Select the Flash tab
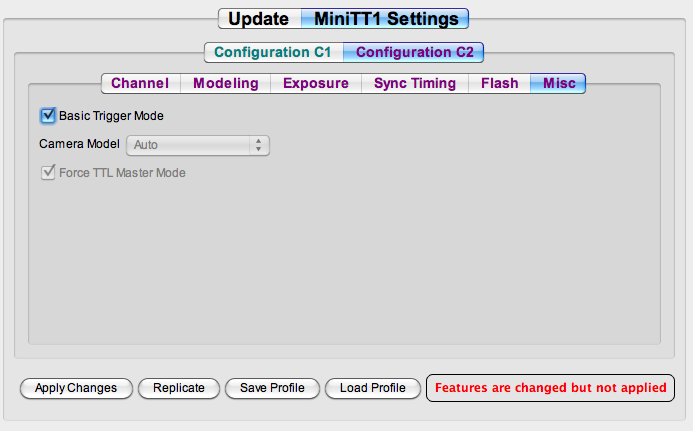The image size is (693, 431). 499,83
